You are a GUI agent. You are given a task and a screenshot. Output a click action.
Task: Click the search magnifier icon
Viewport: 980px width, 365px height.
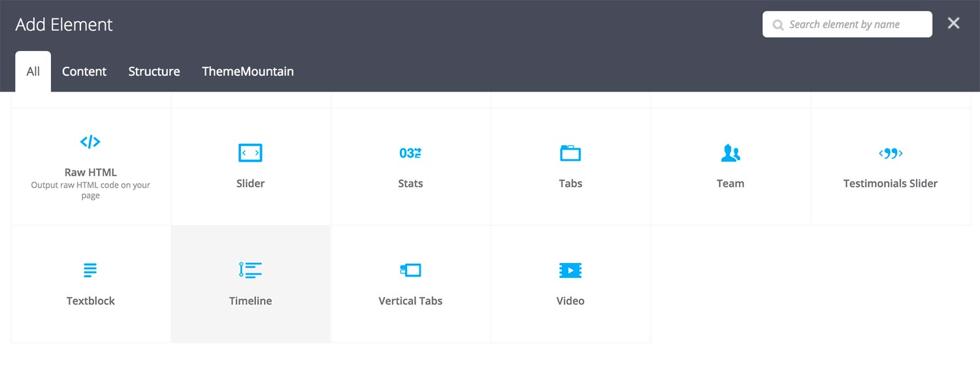(x=778, y=25)
